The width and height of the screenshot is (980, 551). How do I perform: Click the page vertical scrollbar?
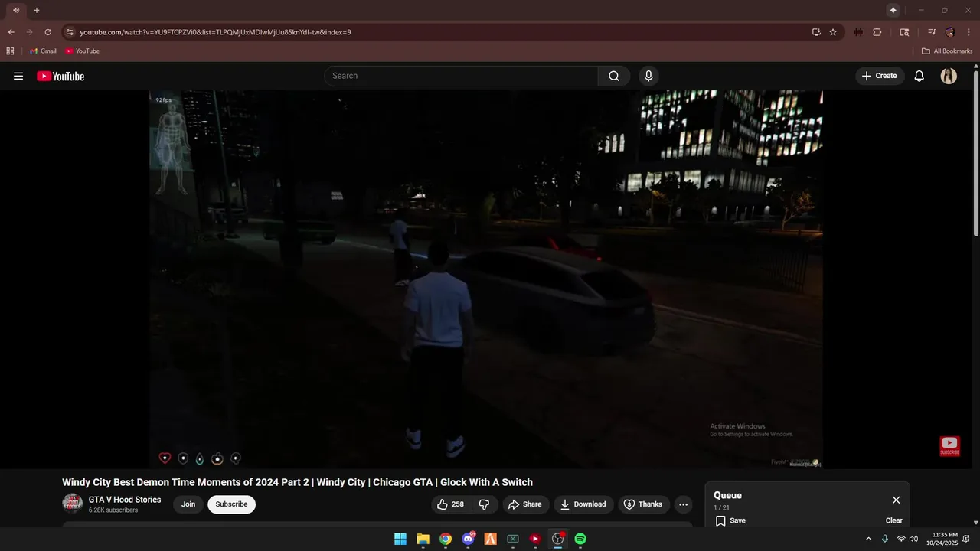pyautogui.click(x=975, y=153)
